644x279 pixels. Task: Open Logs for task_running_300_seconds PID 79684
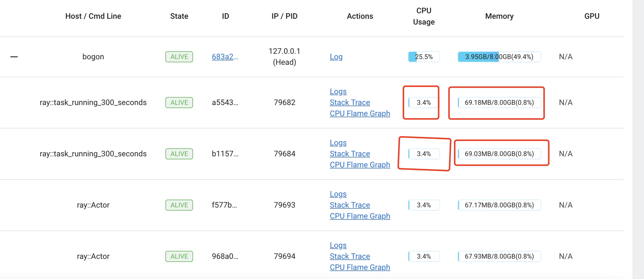[338, 143]
